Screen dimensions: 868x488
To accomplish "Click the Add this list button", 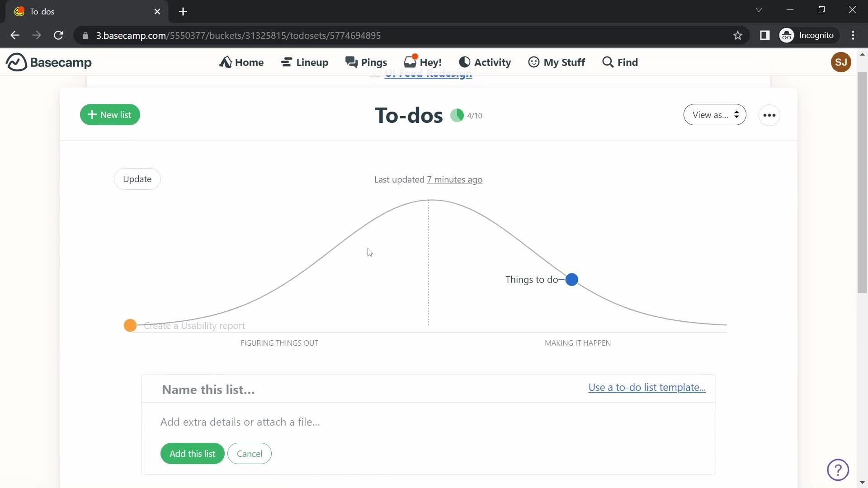I will click(192, 454).
